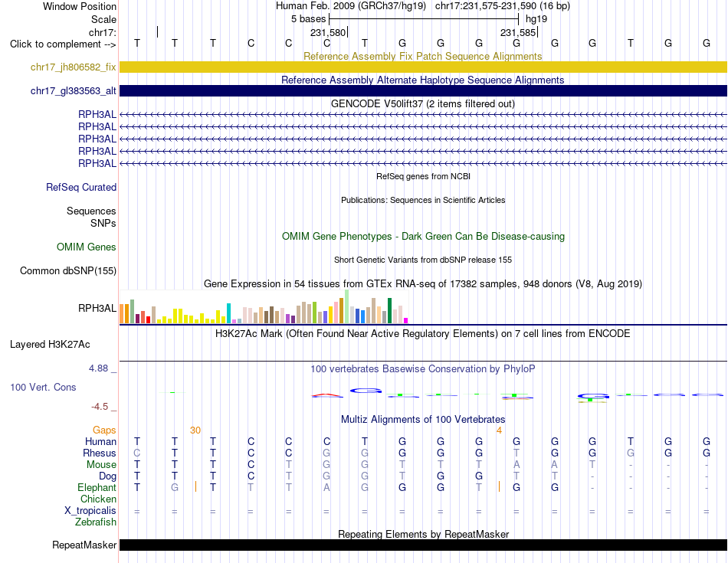This screenshot has height=563, width=728.
Task: Click the -4.5 lower PhyloP scale value
Action: (100, 407)
